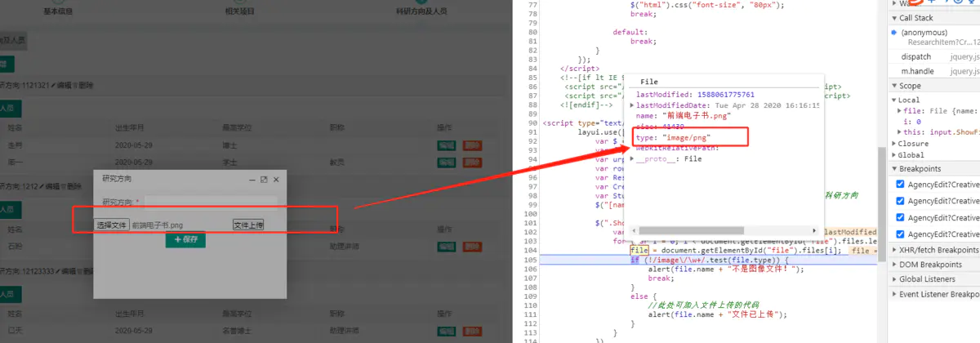Click the type: "image/png" property

[674, 137]
